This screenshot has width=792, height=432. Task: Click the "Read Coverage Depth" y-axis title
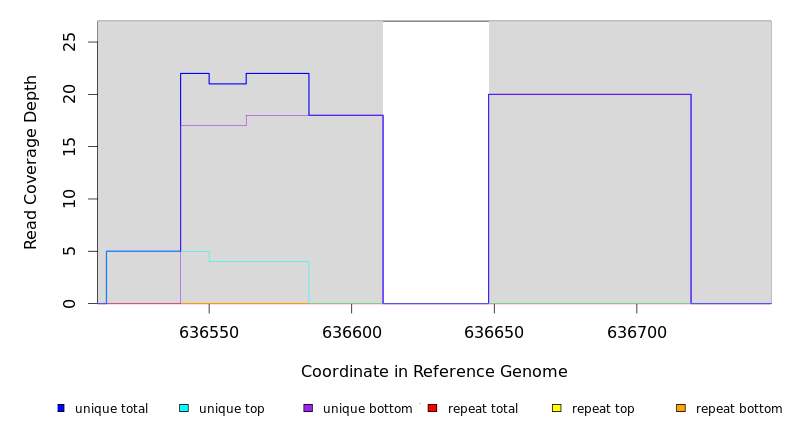(x=31, y=162)
